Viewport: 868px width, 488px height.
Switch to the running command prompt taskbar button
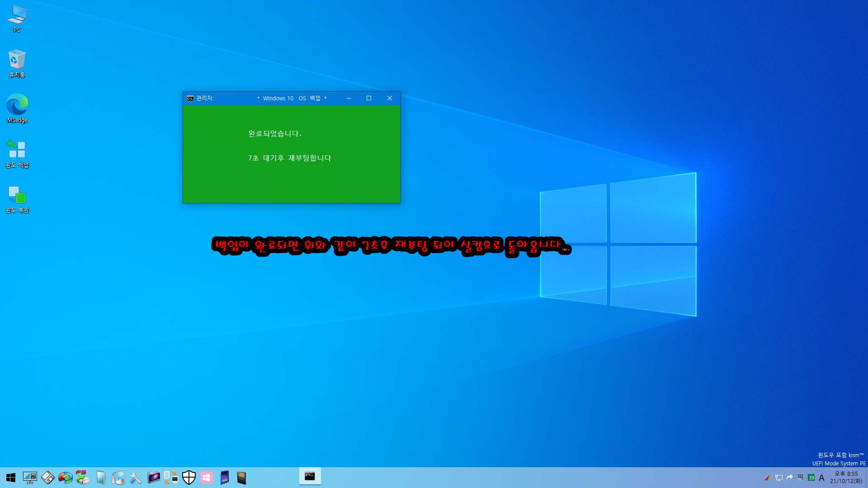tap(310, 476)
